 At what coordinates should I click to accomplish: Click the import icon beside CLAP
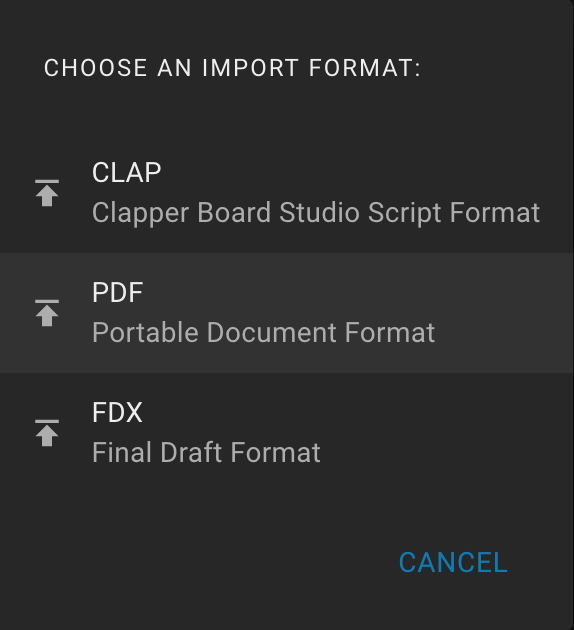click(47, 193)
